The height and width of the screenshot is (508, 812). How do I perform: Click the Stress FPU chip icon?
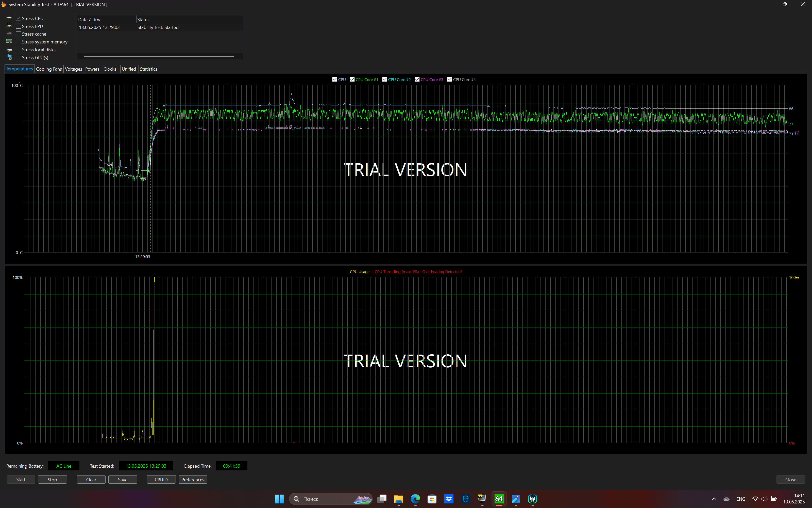point(9,26)
